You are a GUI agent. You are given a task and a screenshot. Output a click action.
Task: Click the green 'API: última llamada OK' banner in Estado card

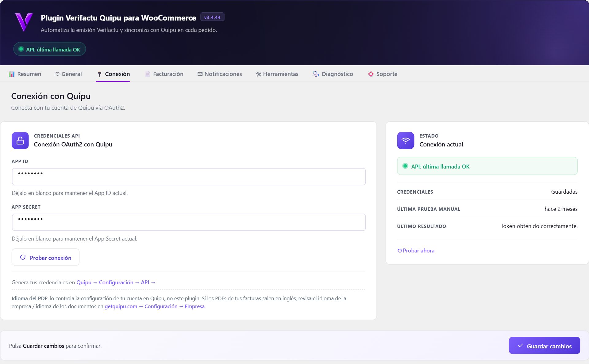[487, 166]
